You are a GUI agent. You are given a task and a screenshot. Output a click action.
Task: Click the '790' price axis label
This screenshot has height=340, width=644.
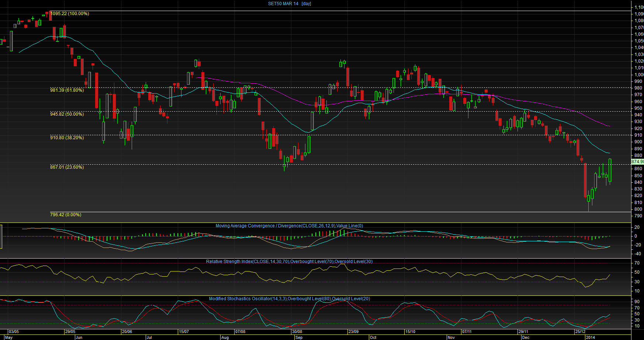[x=638, y=216]
